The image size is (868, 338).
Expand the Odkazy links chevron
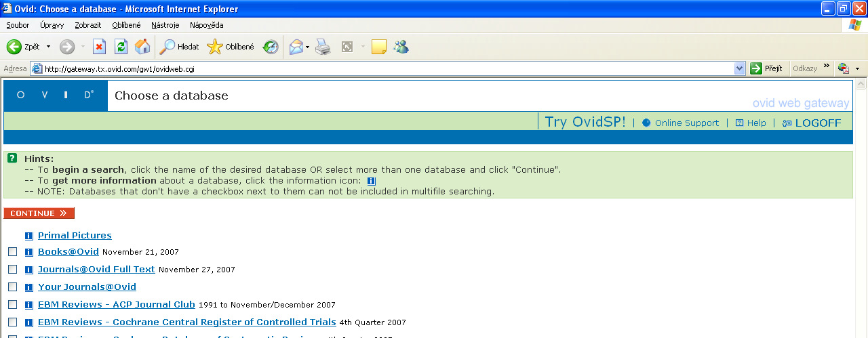pyautogui.click(x=827, y=66)
